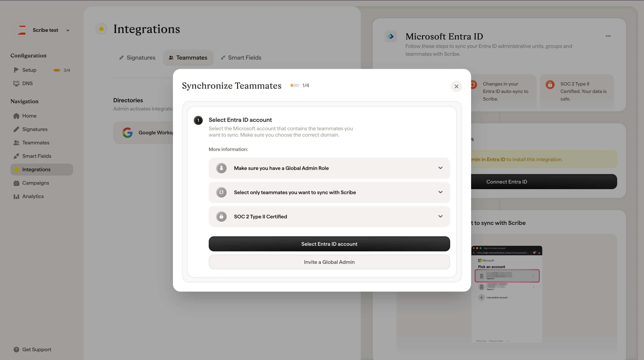This screenshot has height=360, width=644.
Task: Click the Microsoft Entra ID logo icon
Action: [x=391, y=36]
